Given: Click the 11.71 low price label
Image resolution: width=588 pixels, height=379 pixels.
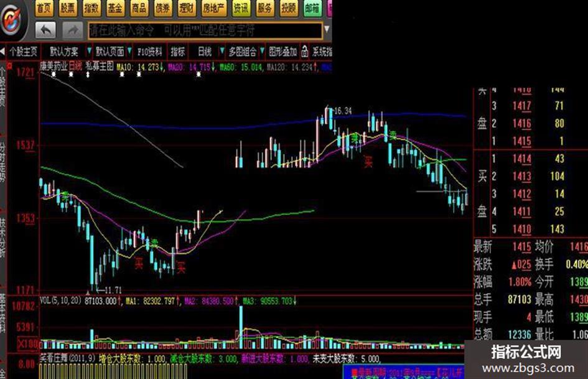Looking at the screenshot, I should point(113,290).
